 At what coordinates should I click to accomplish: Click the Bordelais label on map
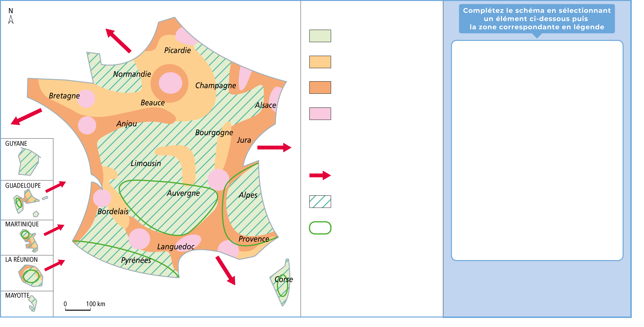click(113, 212)
